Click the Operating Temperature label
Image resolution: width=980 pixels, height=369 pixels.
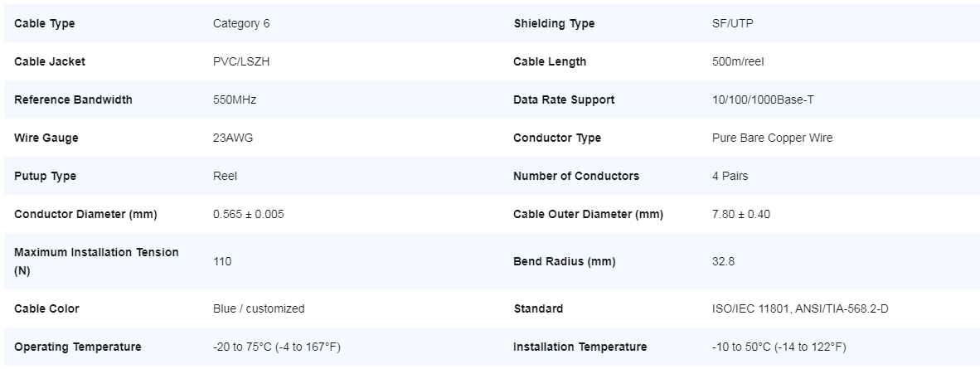click(x=78, y=347)
